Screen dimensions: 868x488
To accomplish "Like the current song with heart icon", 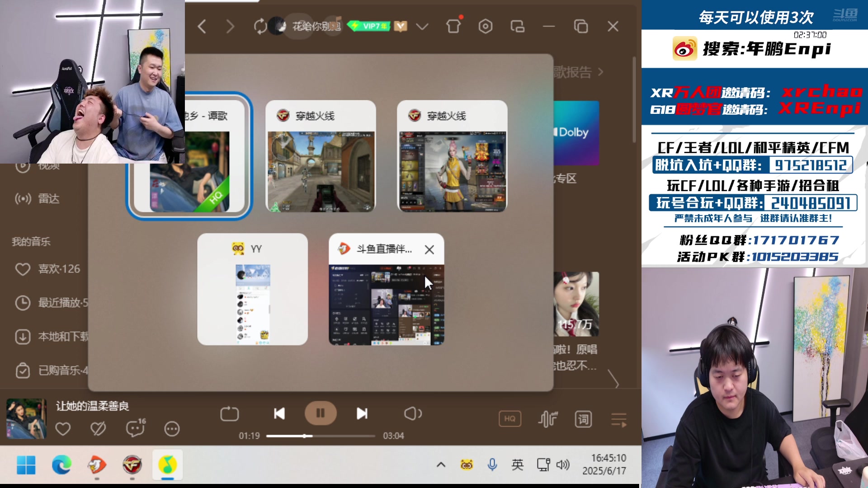I will (63, 428).
